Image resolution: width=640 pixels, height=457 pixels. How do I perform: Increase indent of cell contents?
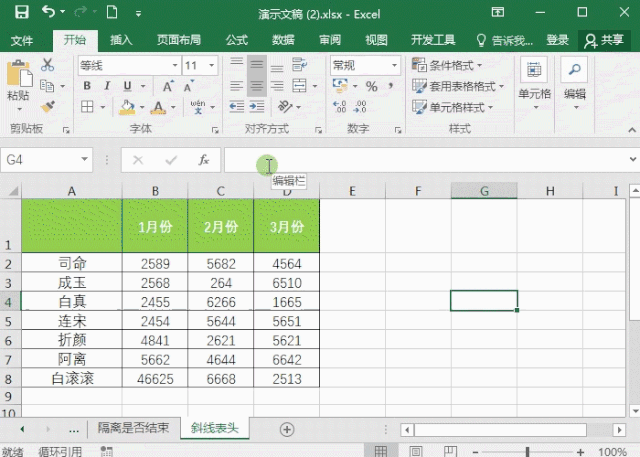(x=257, y=107)
